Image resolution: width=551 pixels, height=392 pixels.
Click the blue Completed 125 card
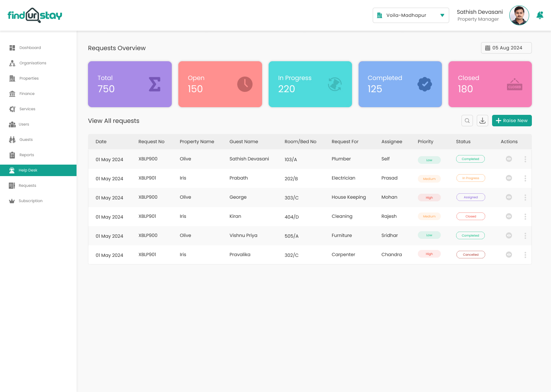click(400, 84)
